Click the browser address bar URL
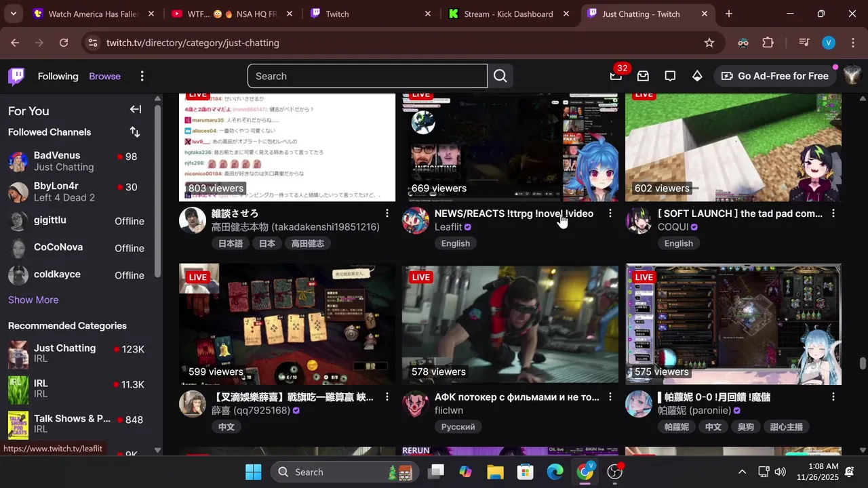Viewport: 868px width, 488px height. point(193,43)
